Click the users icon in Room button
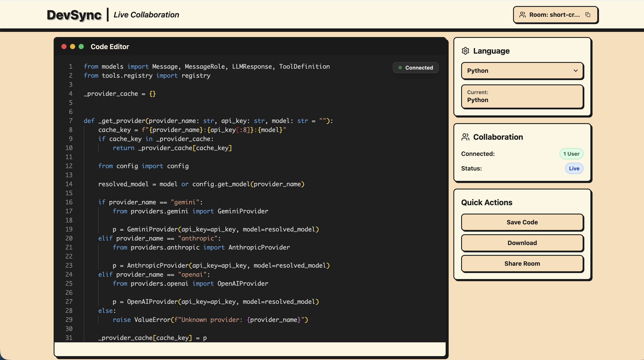 [x=522, y=15]
